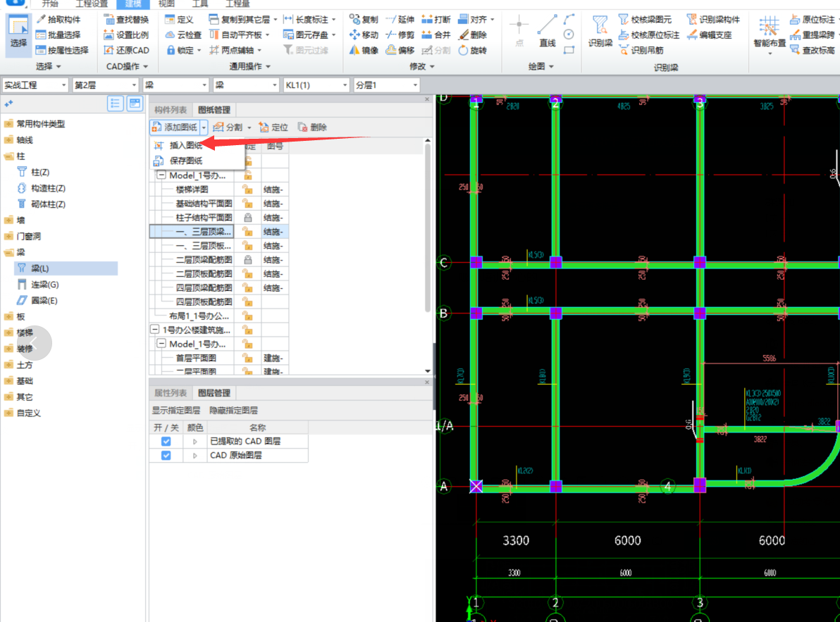Viewport: 840px width, 622px height.
Task: Click 删除 button in drawing management panel
Action: 312,127
